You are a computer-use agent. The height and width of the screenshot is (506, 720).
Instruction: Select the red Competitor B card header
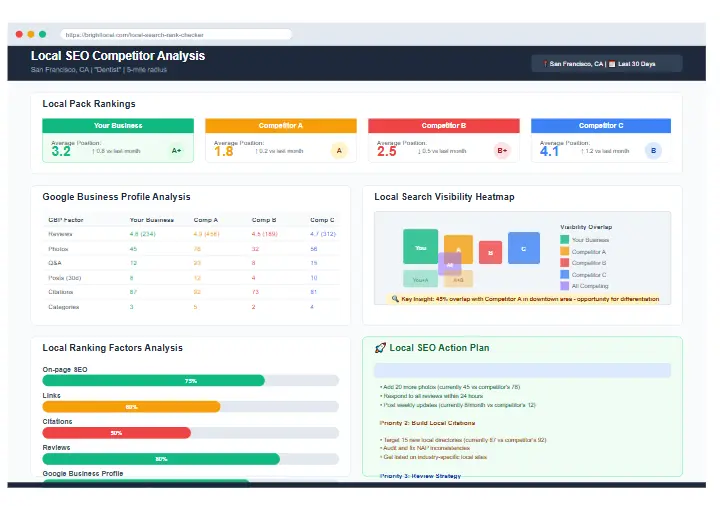[x=444, y=125]
